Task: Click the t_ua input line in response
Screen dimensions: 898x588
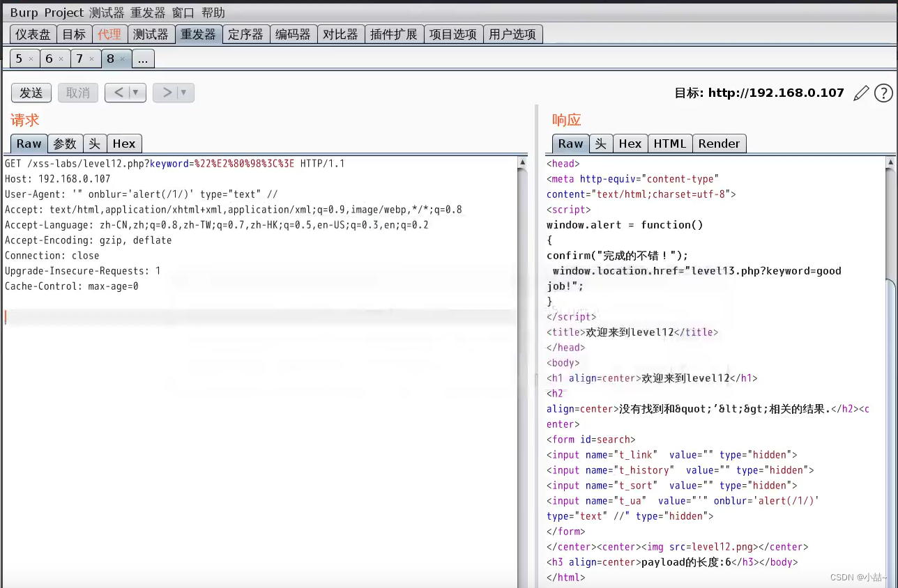Action: (683, 509)
